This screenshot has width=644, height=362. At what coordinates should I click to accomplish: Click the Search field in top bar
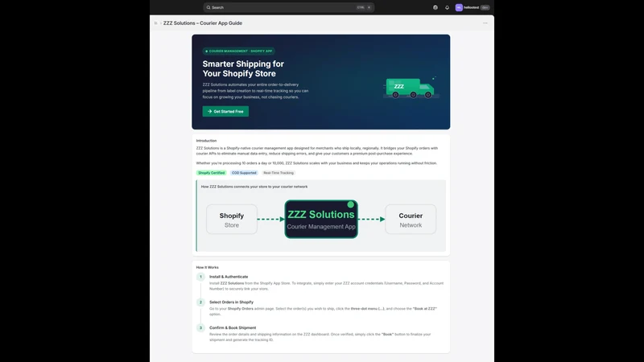[x=288, y=7]
